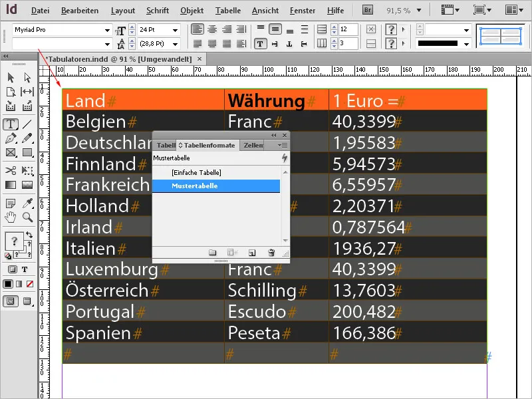Toggle formatting affects text T button
This screenshot has width=532, height=399.
coord(25,269)
